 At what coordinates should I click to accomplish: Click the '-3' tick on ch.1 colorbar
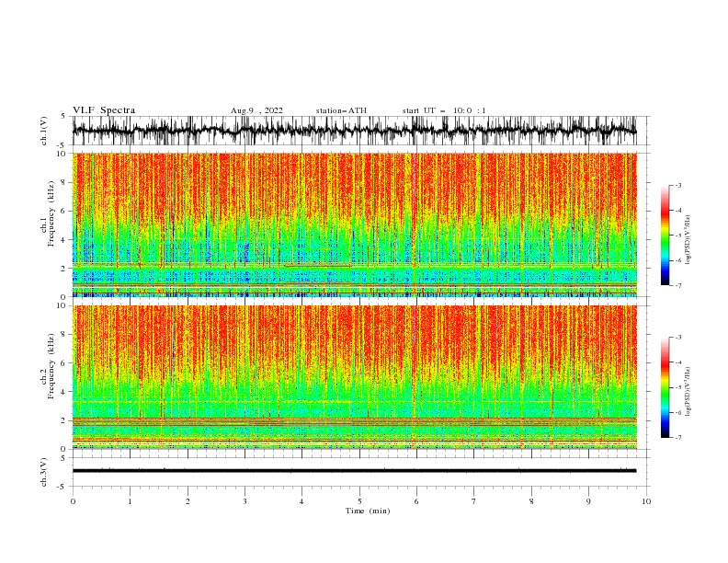(x=678, y=185)
